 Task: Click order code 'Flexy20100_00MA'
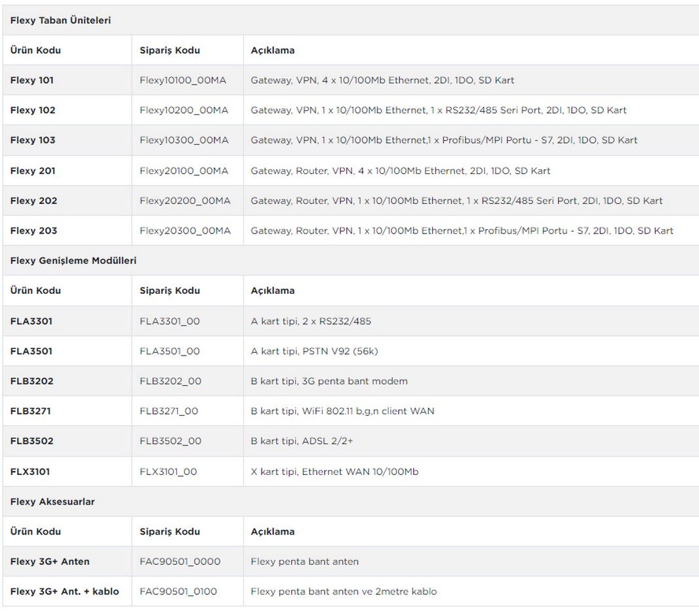(184, 171)
